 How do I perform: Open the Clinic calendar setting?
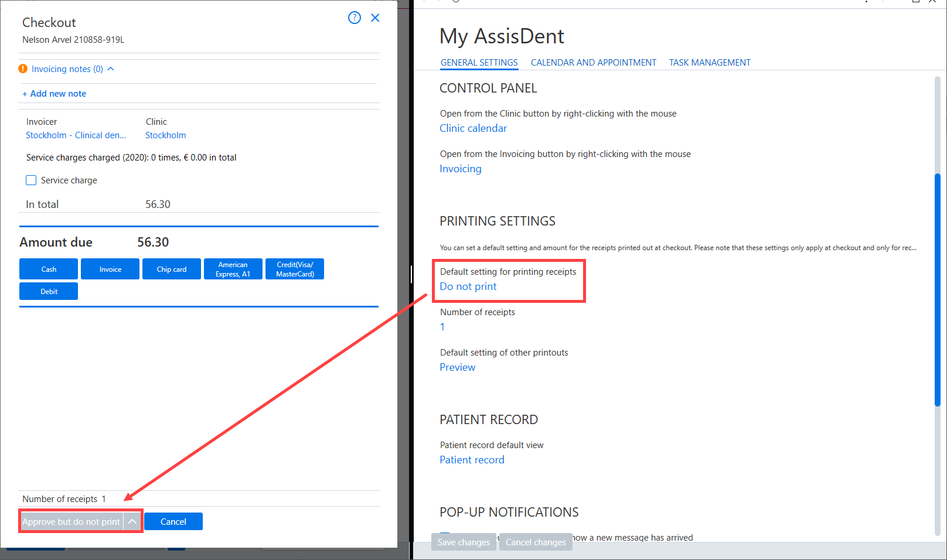pyautogui.click(x=473, y=128)
